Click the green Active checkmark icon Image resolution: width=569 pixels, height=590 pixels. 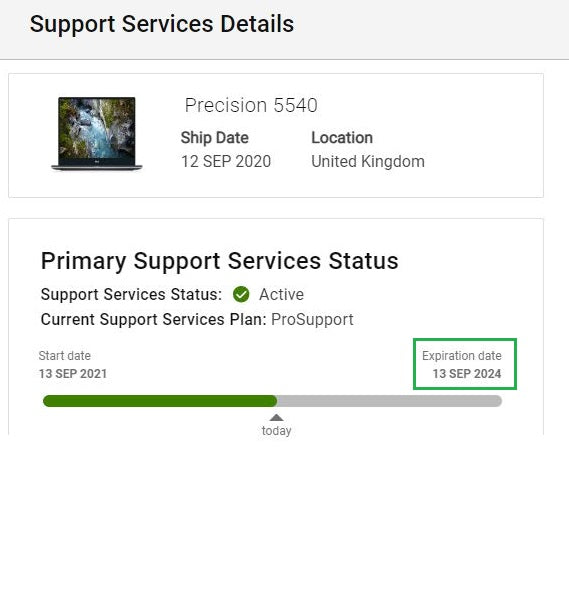pyautogui.click(x=241, y=294)
